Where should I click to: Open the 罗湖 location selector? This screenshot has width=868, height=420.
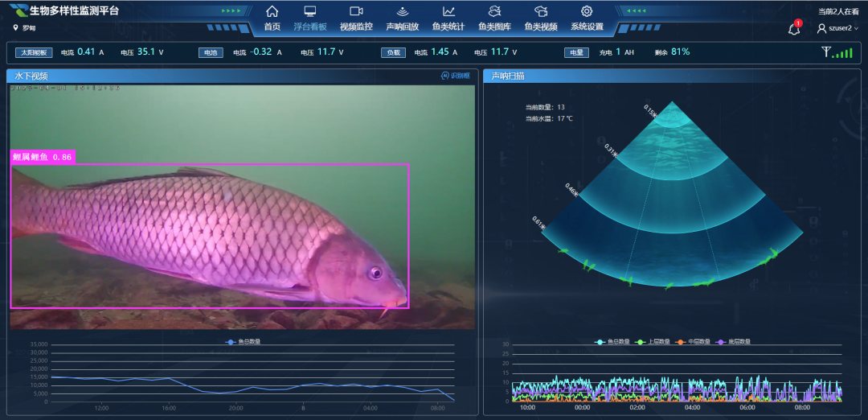pyautogui.click(x=24, y=28)
